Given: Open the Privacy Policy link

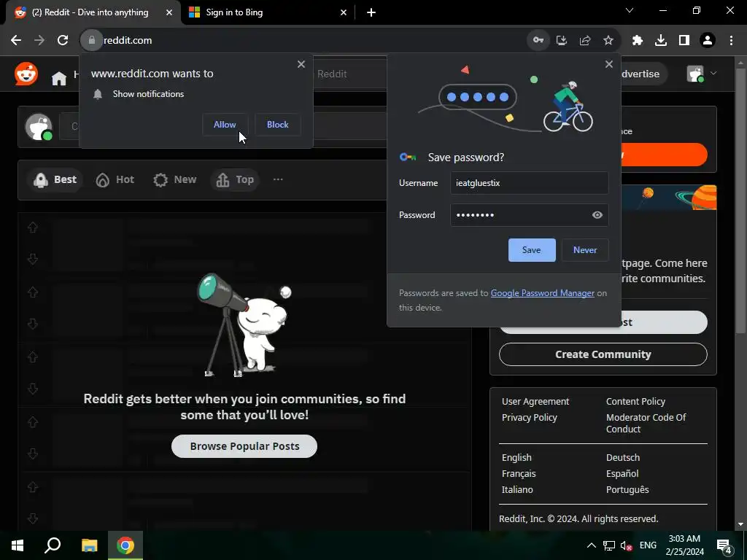Looking at the screenshot, I should click(530, 418).
